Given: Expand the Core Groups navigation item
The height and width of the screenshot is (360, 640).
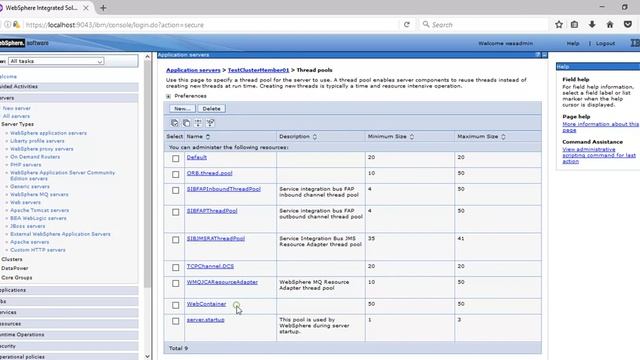Looking at the screenshot, I should click(x=17, y=278).
